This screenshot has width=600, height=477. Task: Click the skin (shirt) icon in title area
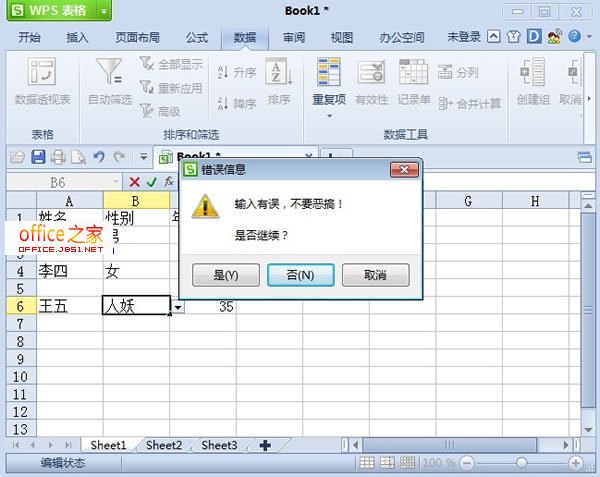[514, 37]
